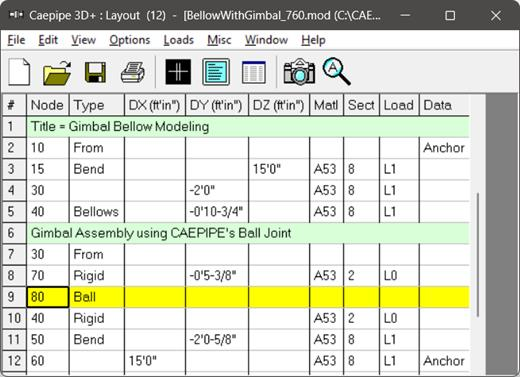Screen dimensions: 520x377
Task: Select the Node 80 cell in row 9
Action: (48, 297)
